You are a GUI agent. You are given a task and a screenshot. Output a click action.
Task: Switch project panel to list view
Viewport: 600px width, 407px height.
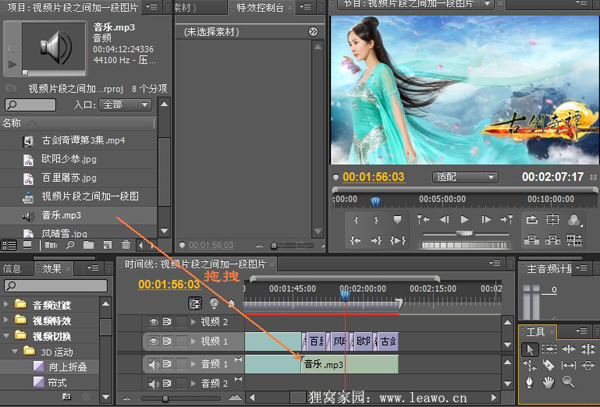tap(9, 245)
